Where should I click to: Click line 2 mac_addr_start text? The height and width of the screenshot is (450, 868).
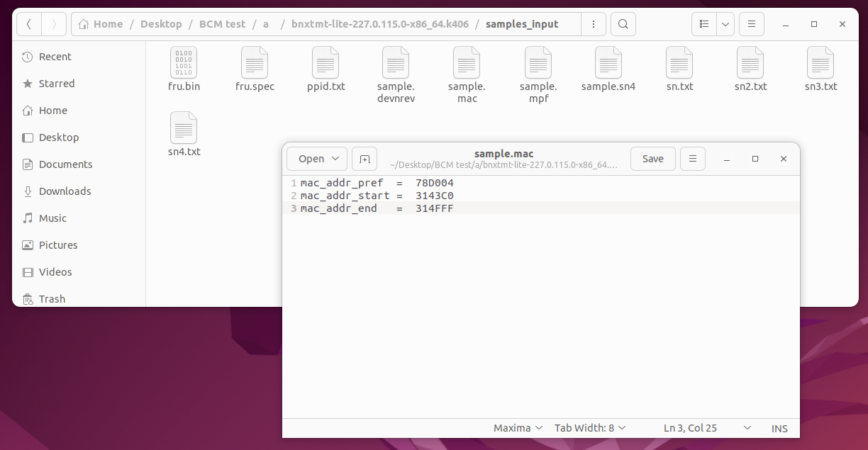point(345,196)
